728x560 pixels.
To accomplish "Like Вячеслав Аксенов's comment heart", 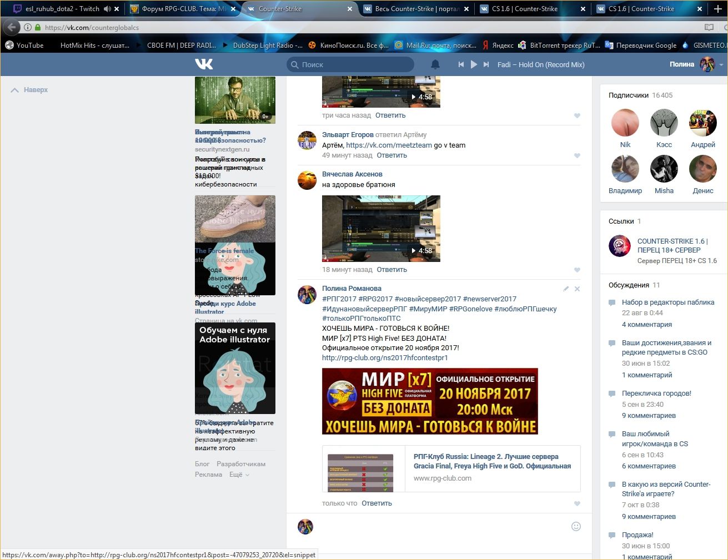I will [x=577, y=270].
